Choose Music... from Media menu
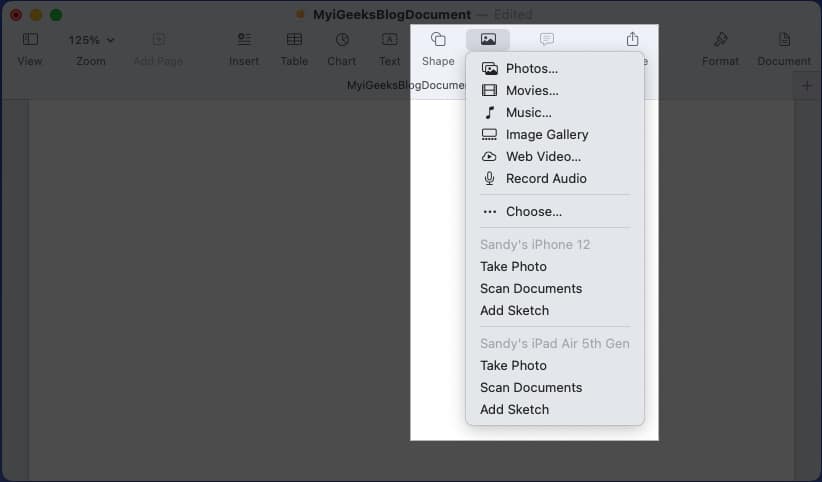This screenshot has height=482, width=822. [555, 113]
